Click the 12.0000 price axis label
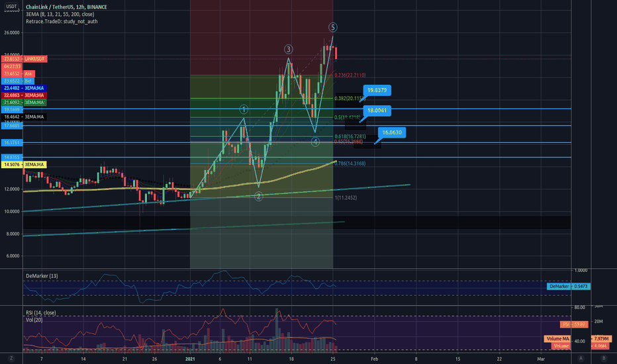The height and width of the screenshot is (364, 617). [x=12, y=189]
